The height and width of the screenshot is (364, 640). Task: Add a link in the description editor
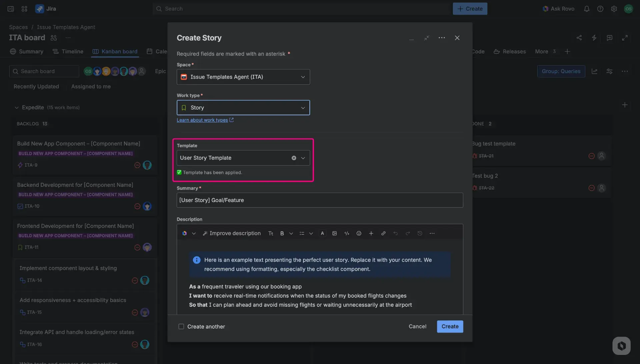383,233
